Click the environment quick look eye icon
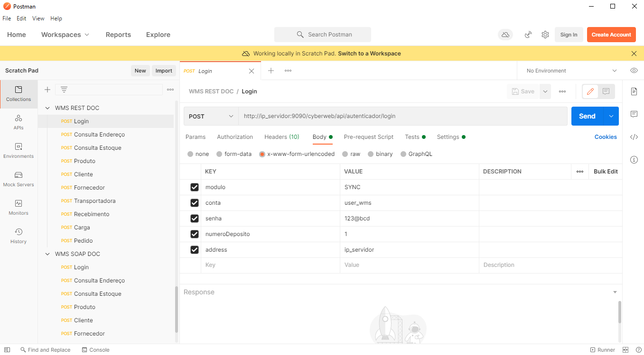 click(x=634, y=71)
